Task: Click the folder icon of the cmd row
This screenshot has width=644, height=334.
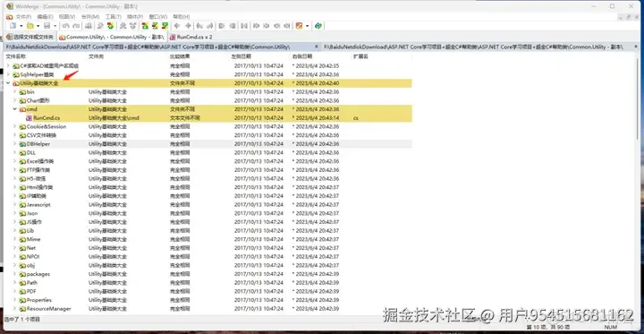Action: [22, 109]
